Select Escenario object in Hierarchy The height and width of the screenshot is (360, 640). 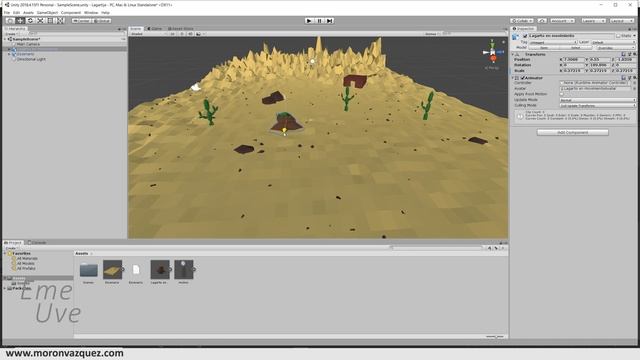tap(25, 54)
